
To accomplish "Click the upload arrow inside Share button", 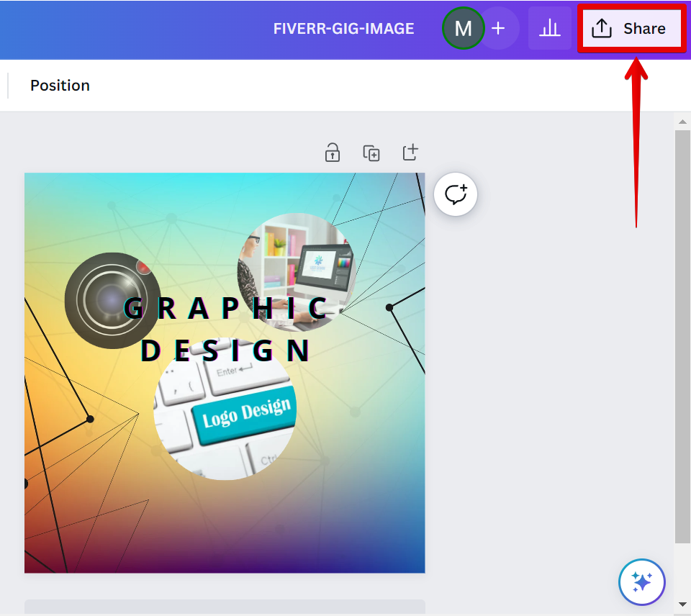I will coord(602,28).
